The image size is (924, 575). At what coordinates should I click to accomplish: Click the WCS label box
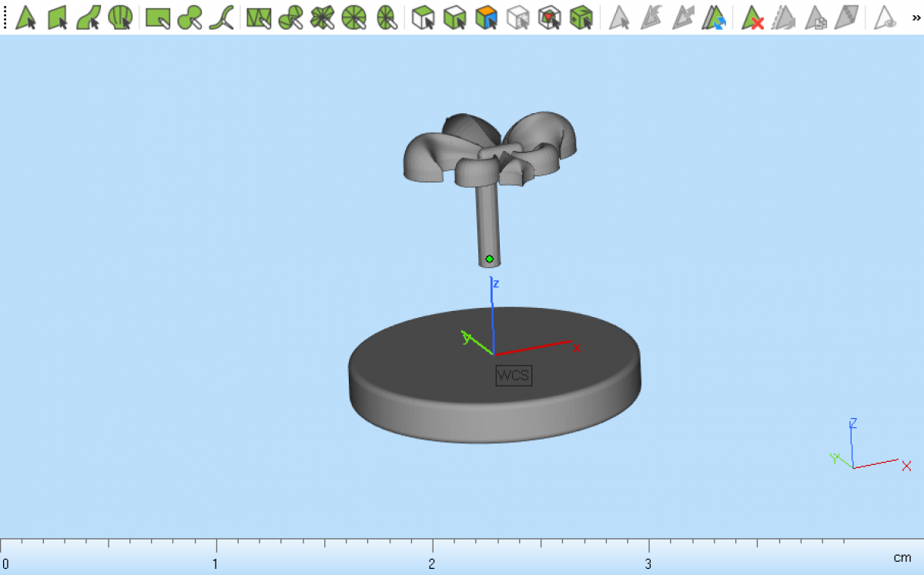tap(514, 376)
